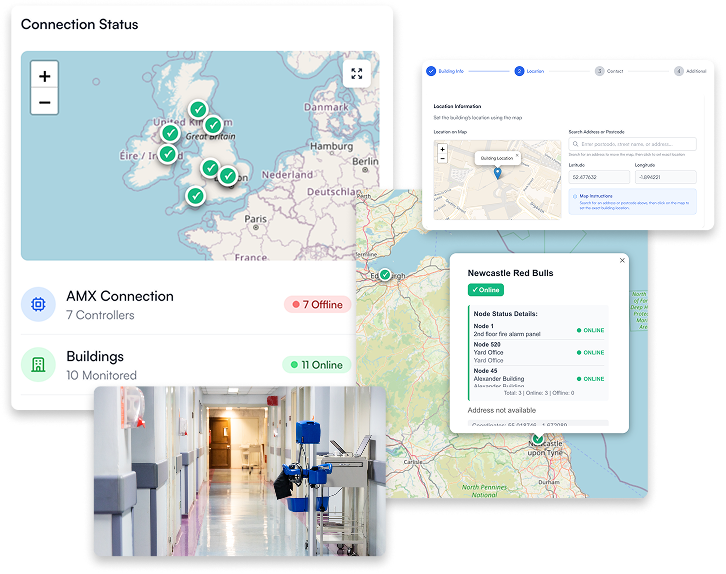
Task: Zoom in on the Connection Status map
Action: (x=44, y=75)
